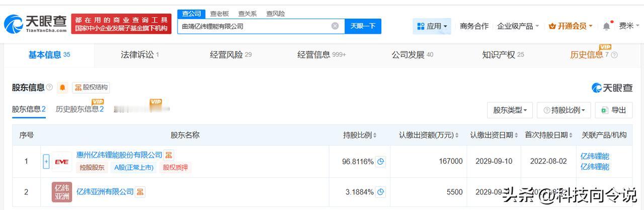
Task: Open the 法律诉讼 tab
Action: [140, 55]
